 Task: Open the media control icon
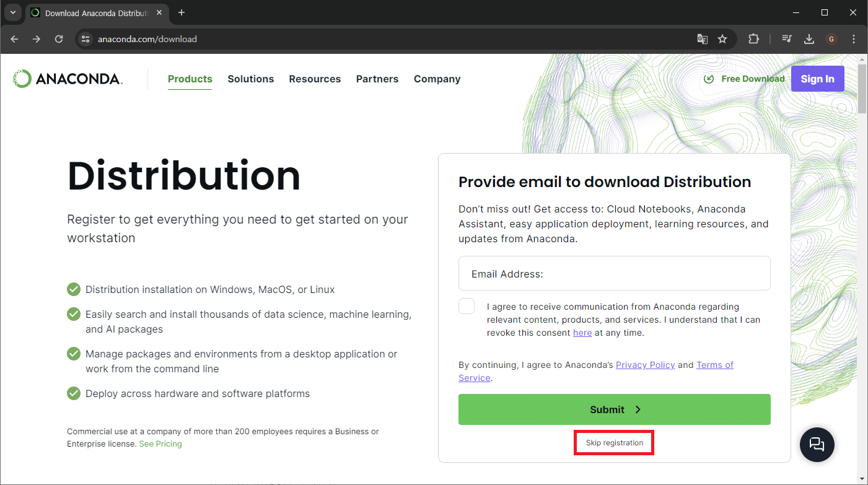click(x=787, y=39)
